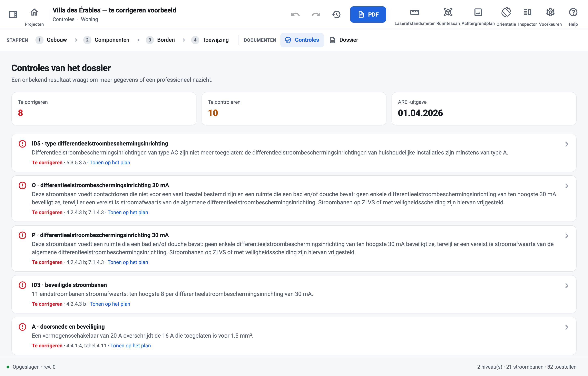
Task: Export the dossier as PDF
Action: 368,15
